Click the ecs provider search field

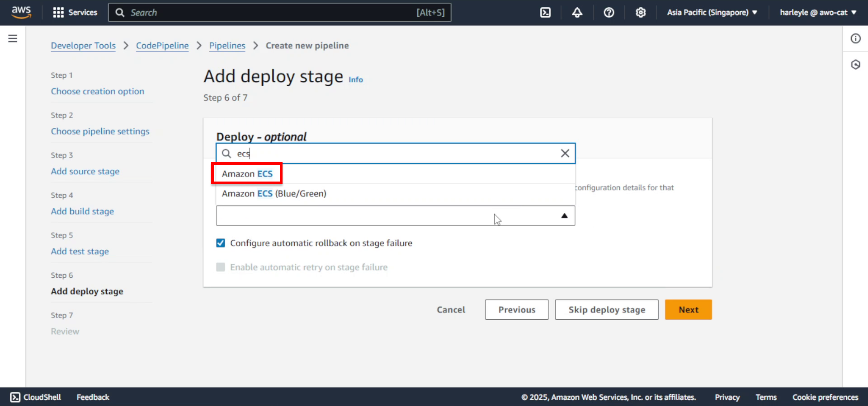tap(396, 154)
